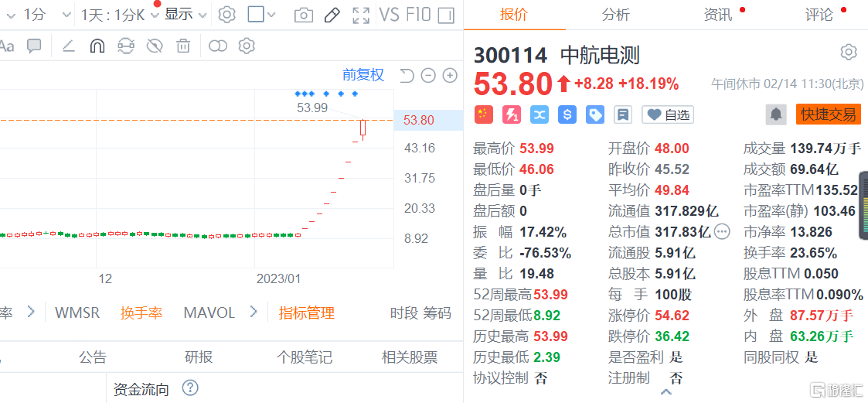Screen dimensions: 868x403
Task: Click the 涨停价 54.62 value
Action: coord(672,316)
